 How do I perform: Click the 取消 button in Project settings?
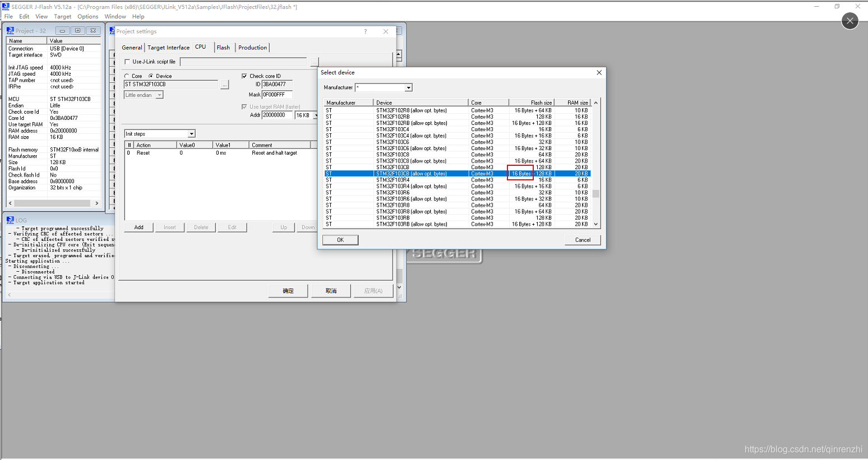coord(331,291)
